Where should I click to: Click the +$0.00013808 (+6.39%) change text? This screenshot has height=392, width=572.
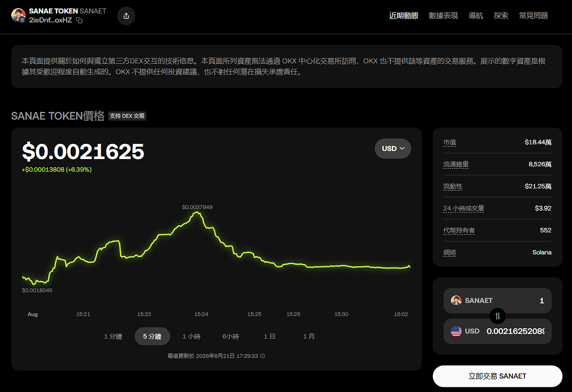point(57,170)
